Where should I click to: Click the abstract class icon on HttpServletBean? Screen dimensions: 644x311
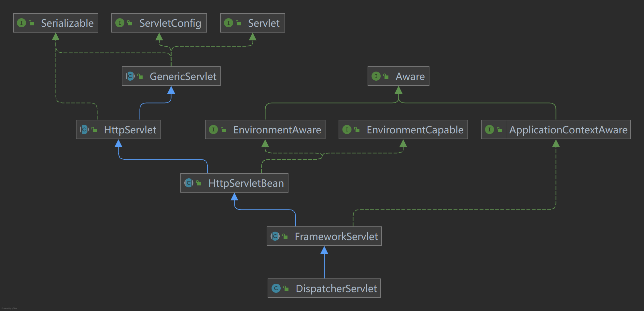click(189, 183)
